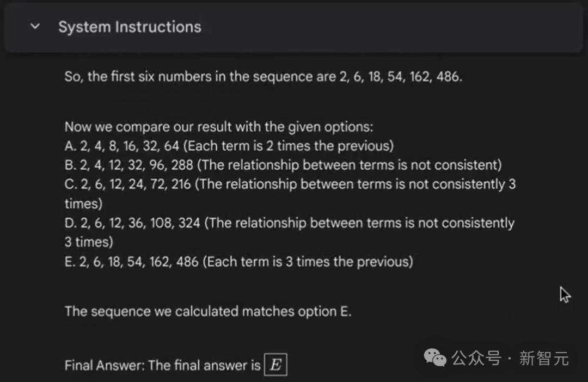
Task: Click the '3 times)' continuation of option D
Action: coord(89,242)
